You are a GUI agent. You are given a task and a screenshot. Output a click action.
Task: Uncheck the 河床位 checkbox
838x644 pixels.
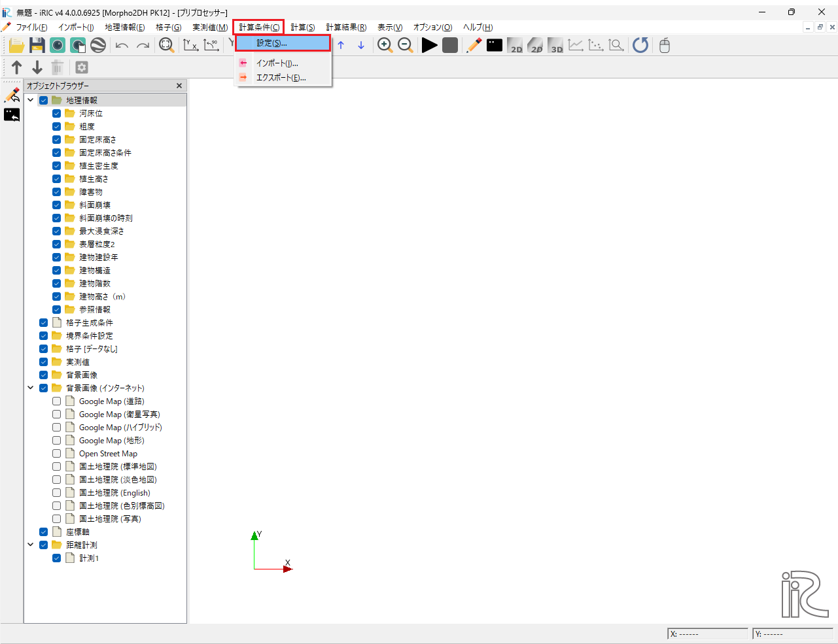tap(57, 113)
